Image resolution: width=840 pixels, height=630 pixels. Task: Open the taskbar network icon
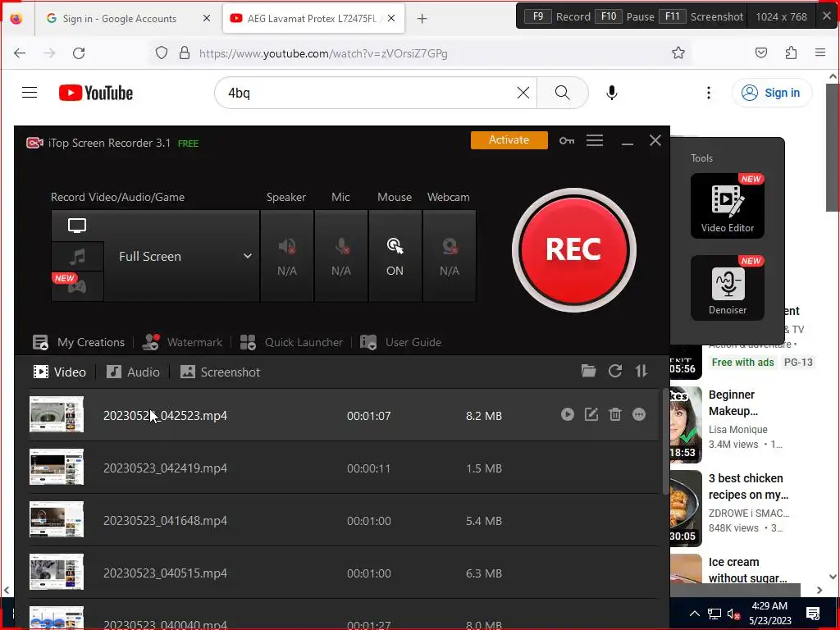click(x=714, y=614)
